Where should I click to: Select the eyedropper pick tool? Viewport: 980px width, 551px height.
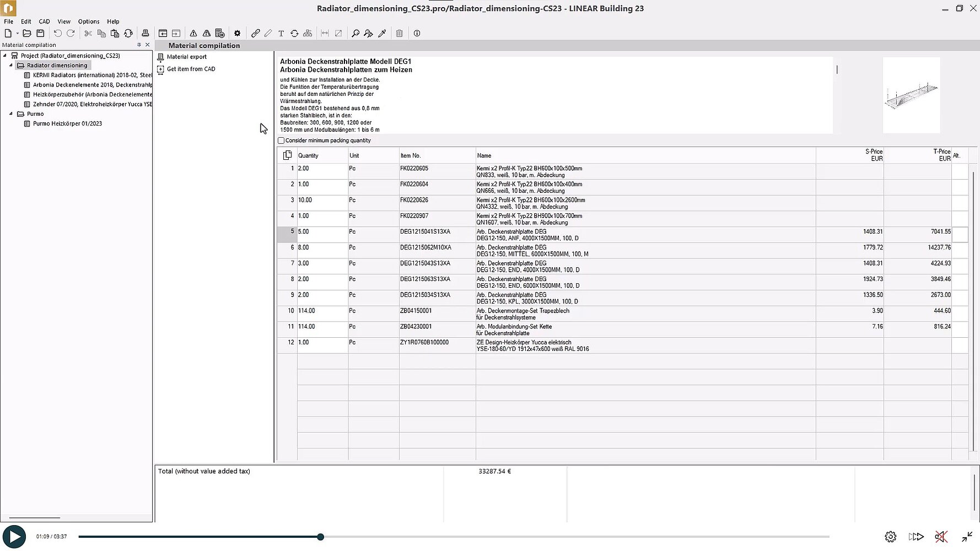coord(382,34)
